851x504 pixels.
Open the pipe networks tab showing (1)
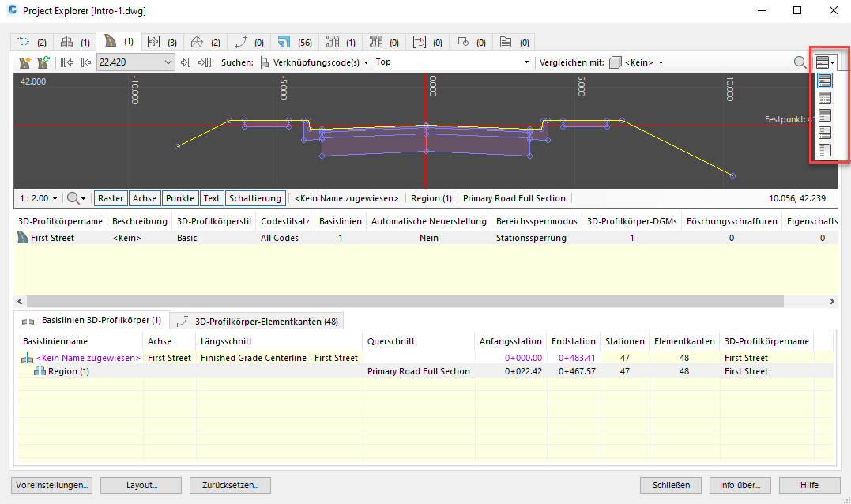tap(341, 42)
